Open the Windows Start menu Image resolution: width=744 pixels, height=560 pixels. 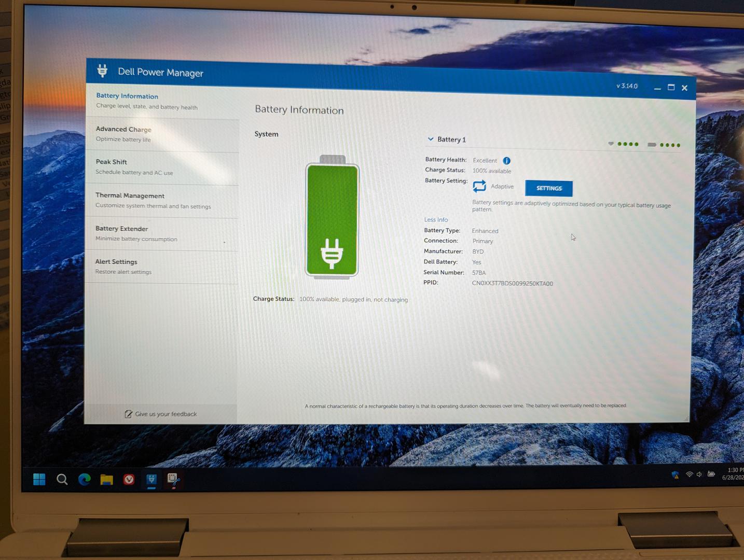tap(39, 479)
